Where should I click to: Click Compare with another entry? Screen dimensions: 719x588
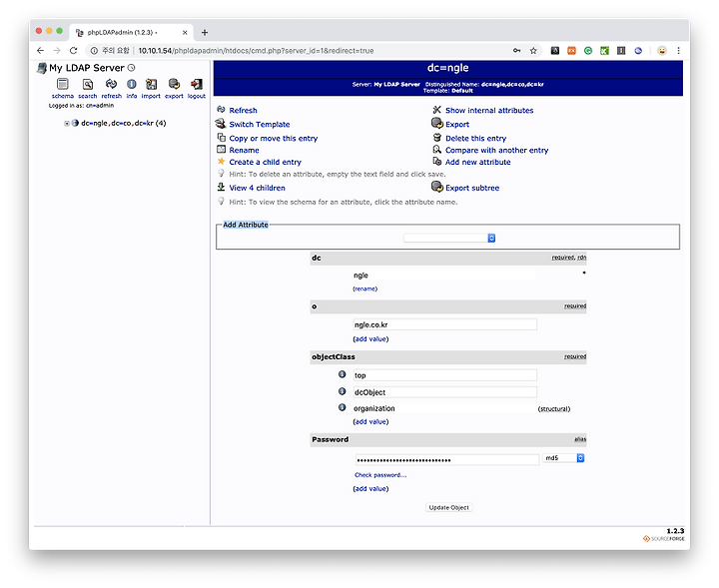[496, 151]
